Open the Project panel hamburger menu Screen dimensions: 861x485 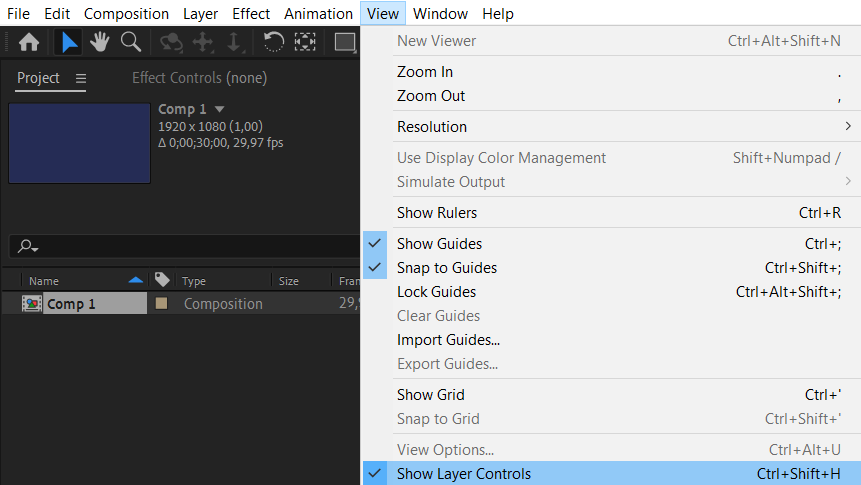(x=81, y=78)
